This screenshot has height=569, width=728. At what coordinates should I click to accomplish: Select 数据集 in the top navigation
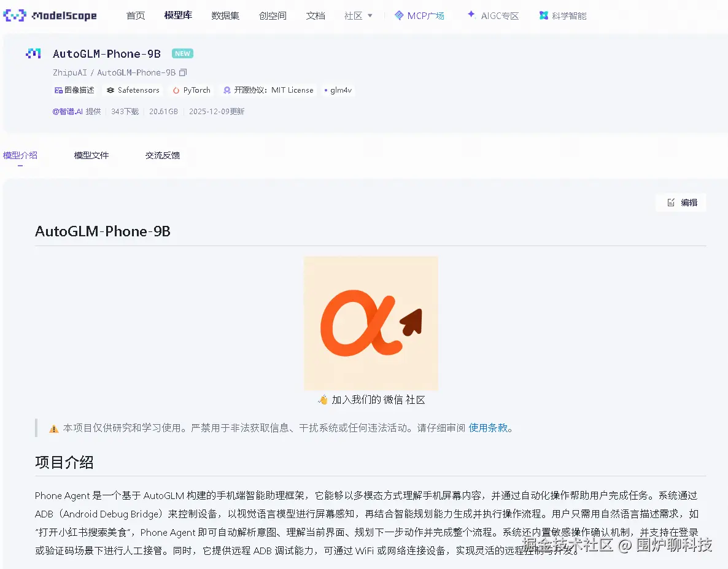(225, 15)
